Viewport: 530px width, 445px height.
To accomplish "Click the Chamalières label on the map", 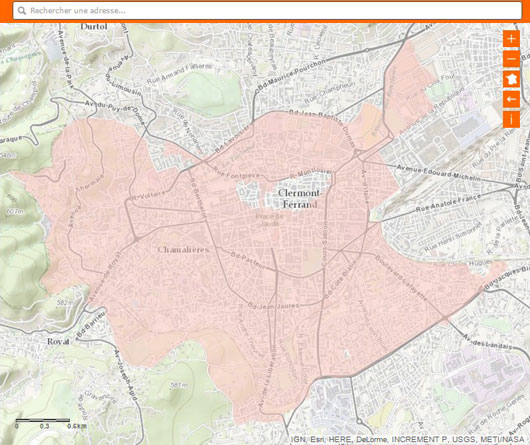I will [x=184, y=250].
